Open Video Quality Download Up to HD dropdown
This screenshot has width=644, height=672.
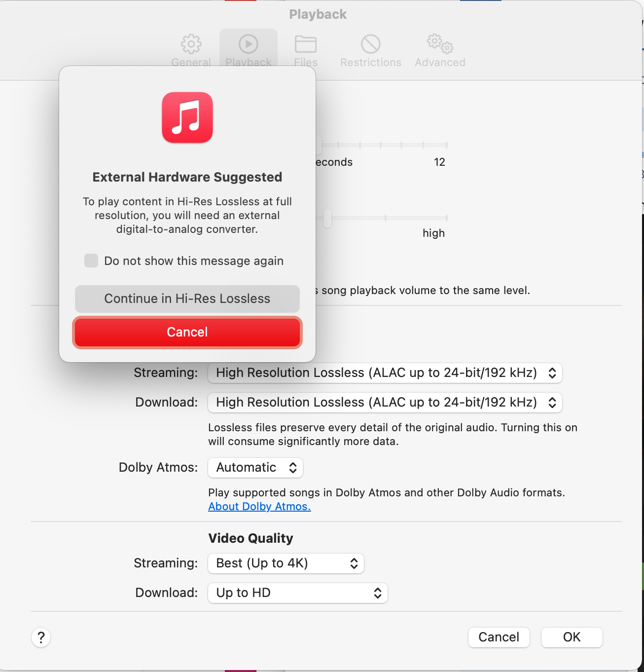(x=298, y=593)
